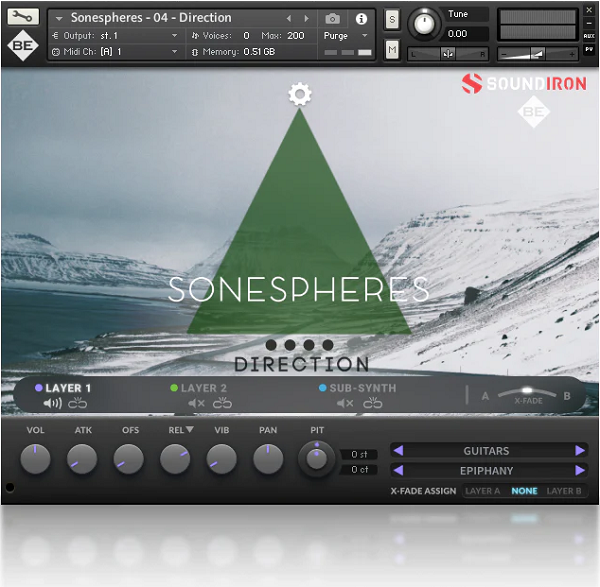
Task: Click the REL knob
Action: (x=175, y=458)
